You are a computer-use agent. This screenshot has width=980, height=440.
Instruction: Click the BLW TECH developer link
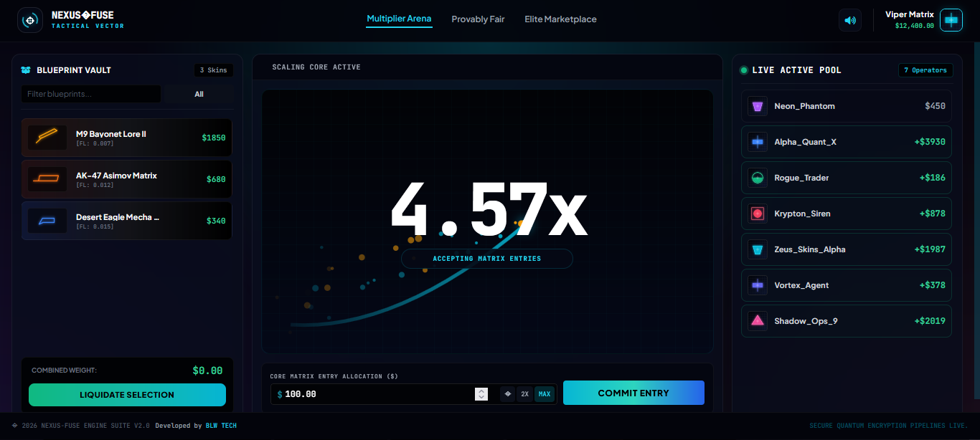221,426
